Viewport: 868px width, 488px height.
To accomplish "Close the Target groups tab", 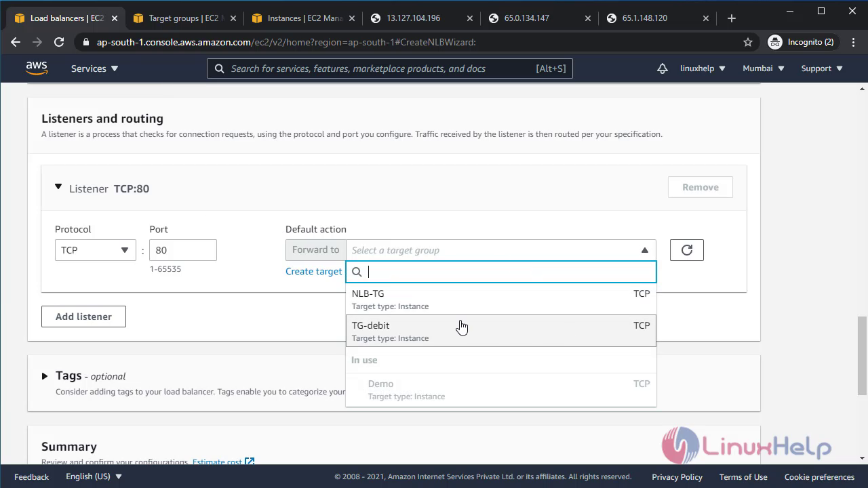I will point(233,18).
